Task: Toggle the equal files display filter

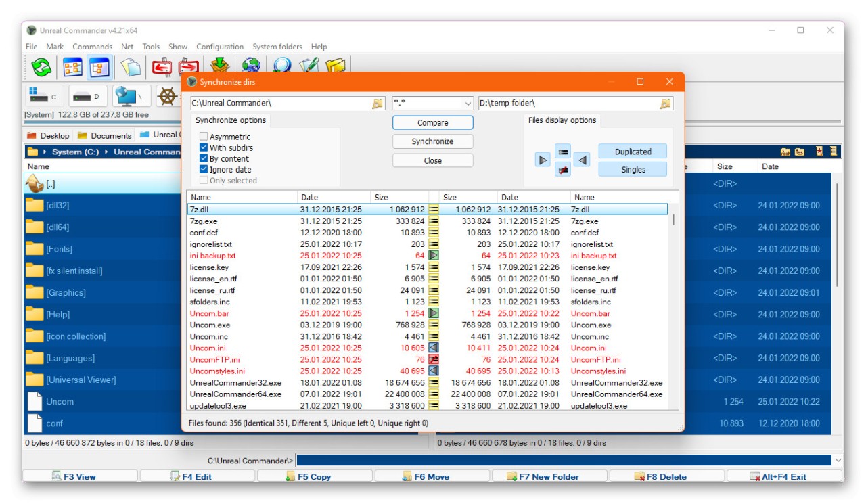Action: click(x=563, y=151)
